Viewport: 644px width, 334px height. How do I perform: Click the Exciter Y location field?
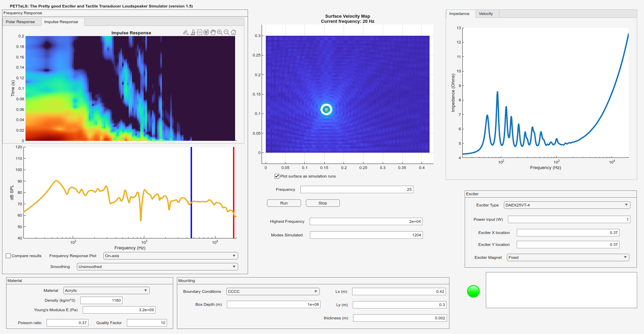pos(568,245)
